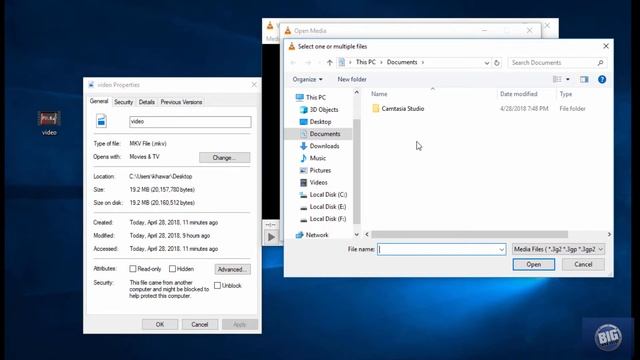Open file dialog help icon
Screen dimensions: 640x360
pos(602,79)
